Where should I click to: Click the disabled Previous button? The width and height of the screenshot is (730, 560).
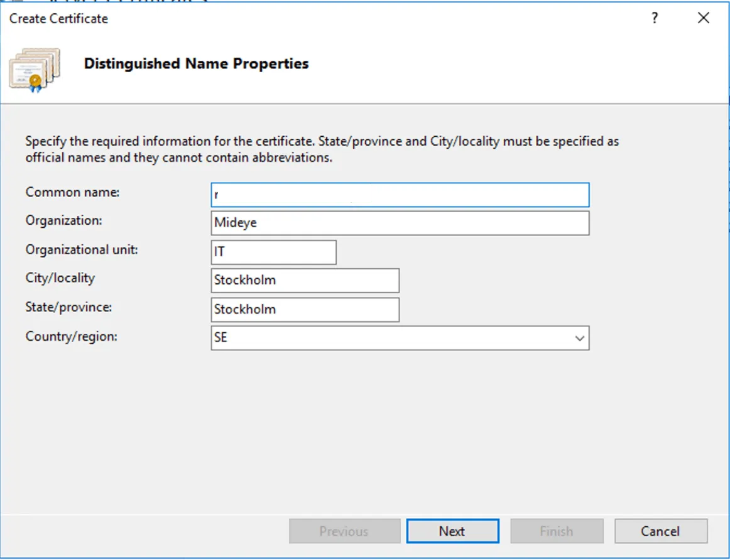click(x=344, y=530)
